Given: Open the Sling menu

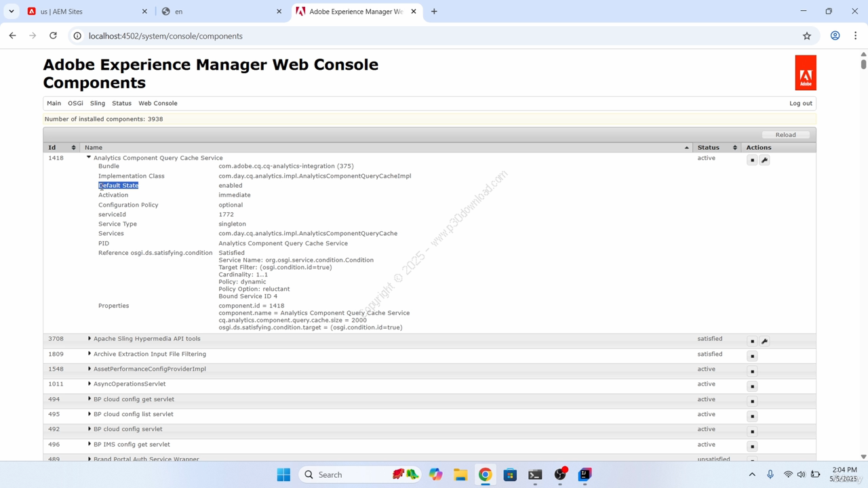Looking at the screenshot, I should click(98, 103).
